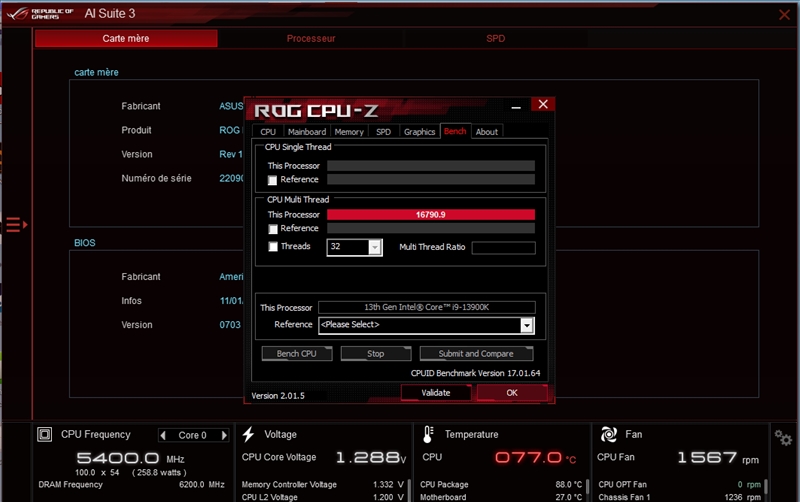The width and height of the screenshot is (800, 502).
Task: Switch to CPU-Z Mainboard tab
Action: [307, 132]
